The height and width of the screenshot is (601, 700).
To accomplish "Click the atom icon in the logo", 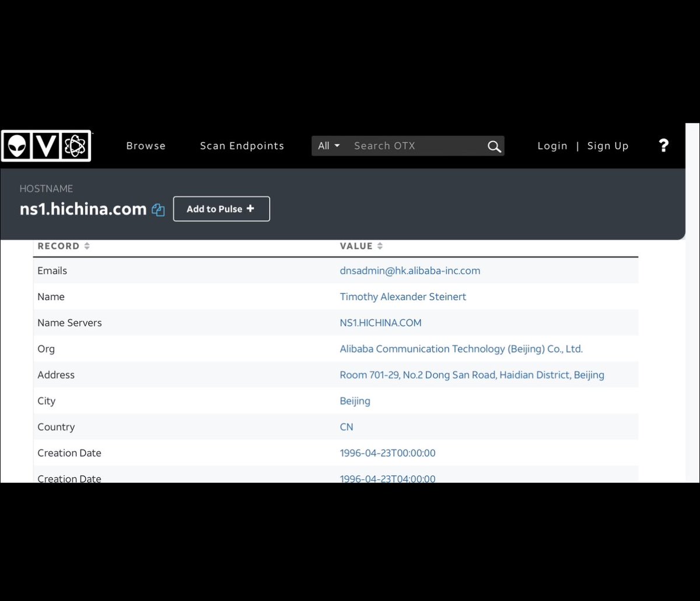I will [75, 146].
